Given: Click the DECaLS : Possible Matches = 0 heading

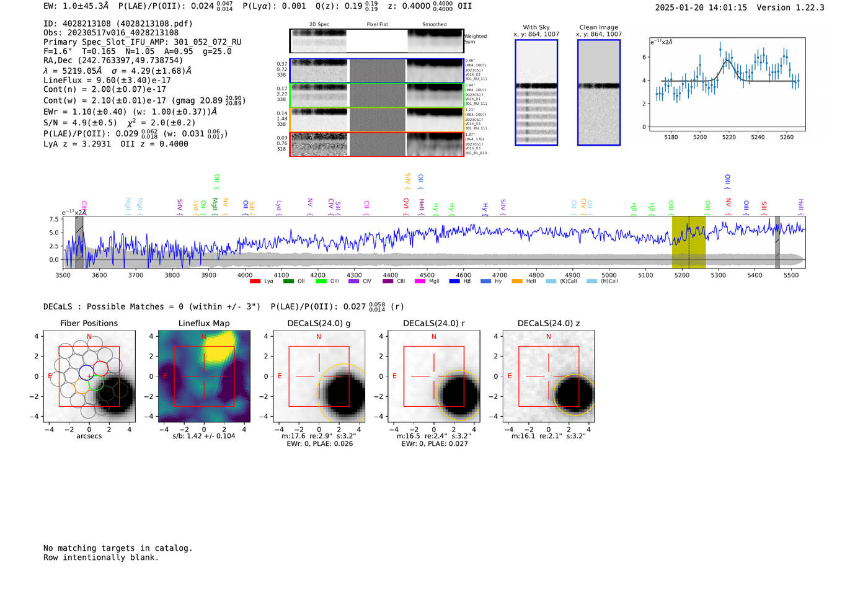Looking at the screenshot, I should pyautogui.click(x=152, y=306).
